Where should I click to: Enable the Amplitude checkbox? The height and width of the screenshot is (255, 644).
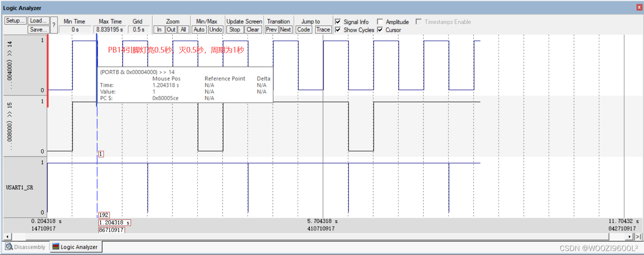pos(380,22)
